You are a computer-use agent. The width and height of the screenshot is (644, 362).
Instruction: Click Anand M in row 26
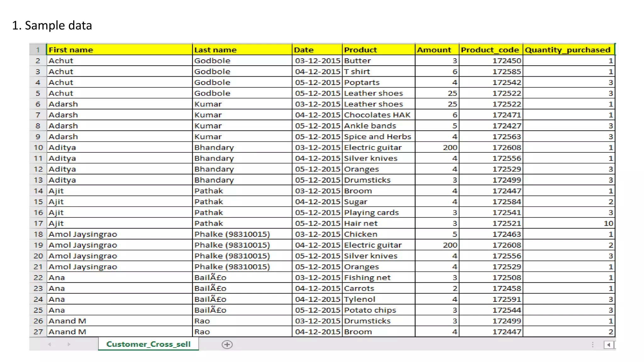(119, 321)
